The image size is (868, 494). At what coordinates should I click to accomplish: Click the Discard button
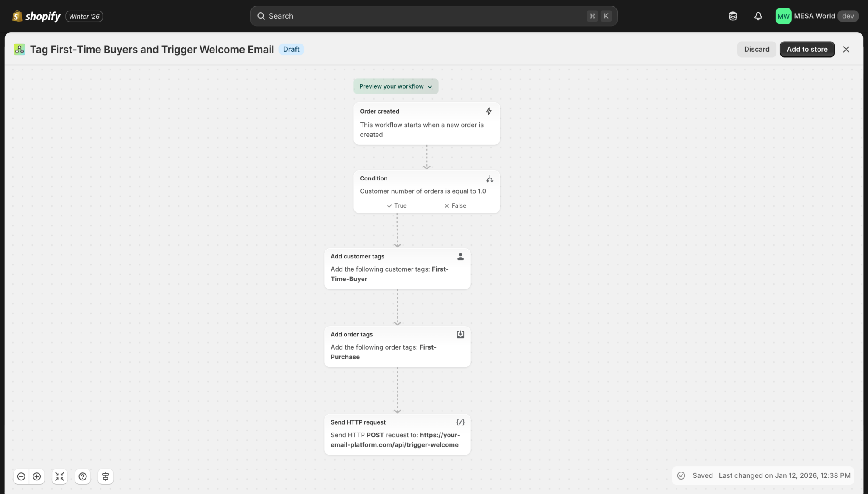757,49
